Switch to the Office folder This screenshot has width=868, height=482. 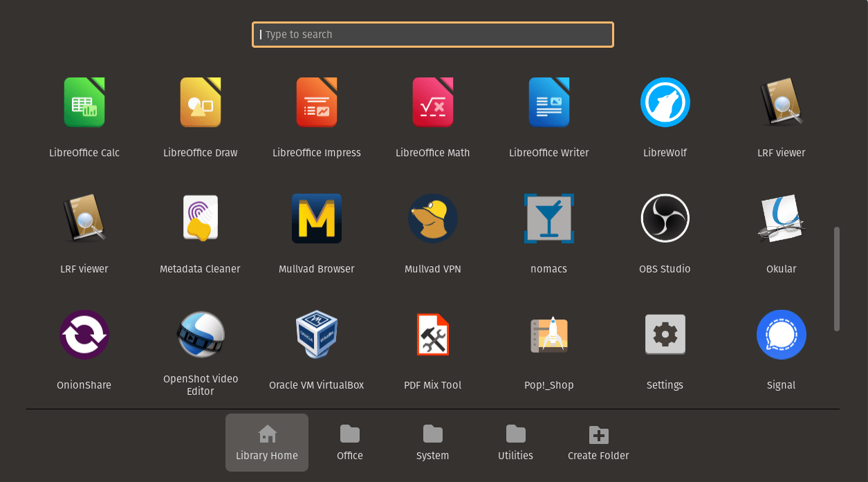[x=350, y=443]
